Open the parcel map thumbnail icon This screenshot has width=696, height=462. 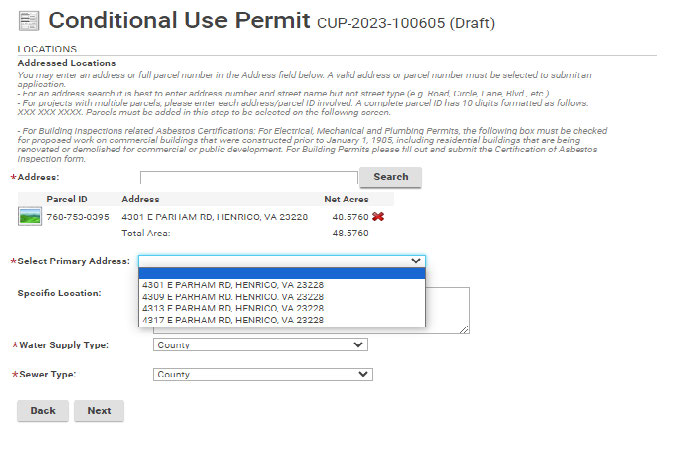pos(29,216)
